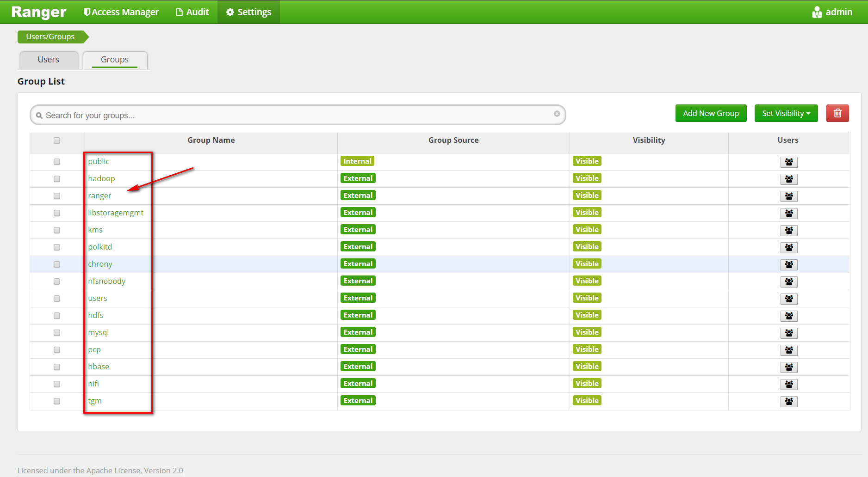Image resolution: width=868 pixels, height=477 pixels.
Task: Check the chrony group checkbox
Action: coord(56,264)
